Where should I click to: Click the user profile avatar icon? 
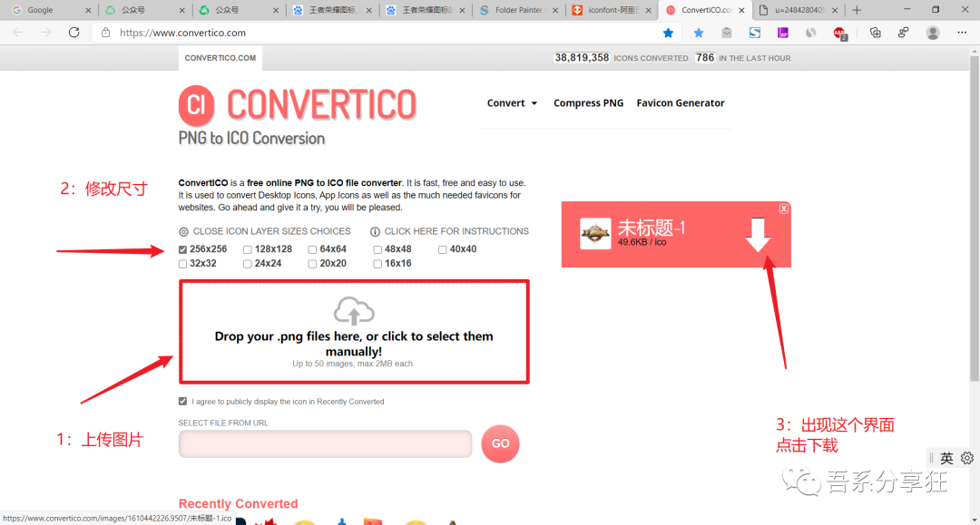click(x=933, y=33)
